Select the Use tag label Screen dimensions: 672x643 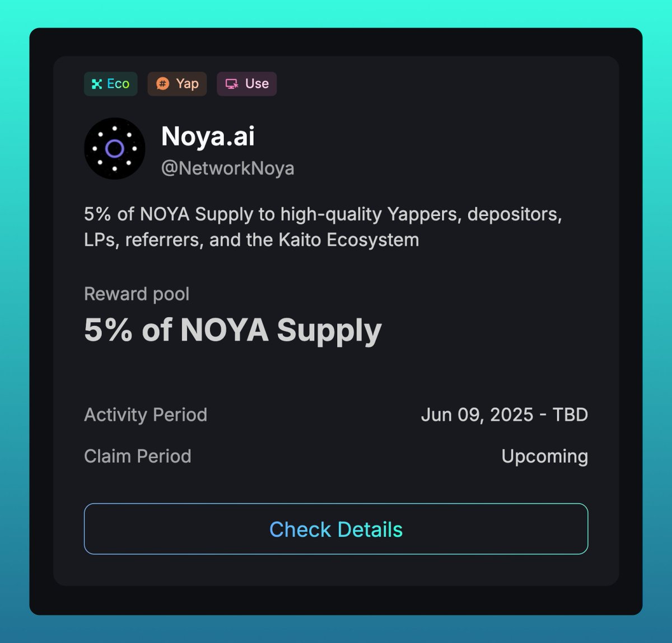[x=246, y=84]
